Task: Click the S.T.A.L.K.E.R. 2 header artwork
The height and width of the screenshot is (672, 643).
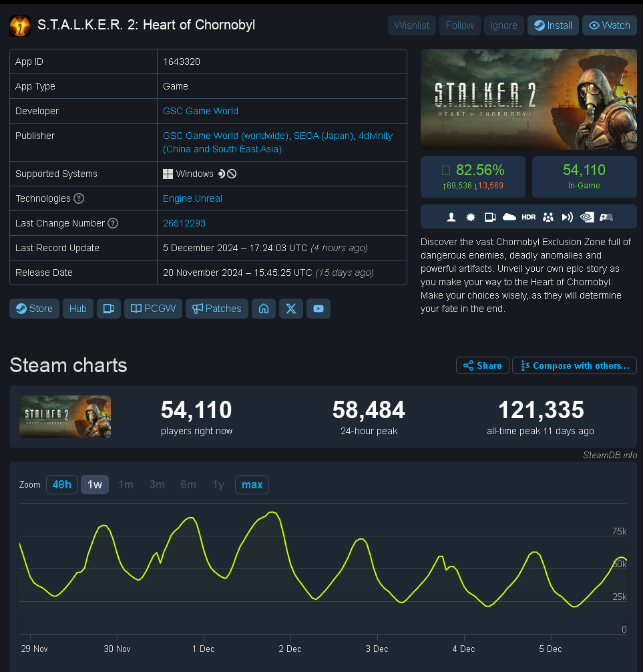Action: pyautogui.click(x=528, y=99)
